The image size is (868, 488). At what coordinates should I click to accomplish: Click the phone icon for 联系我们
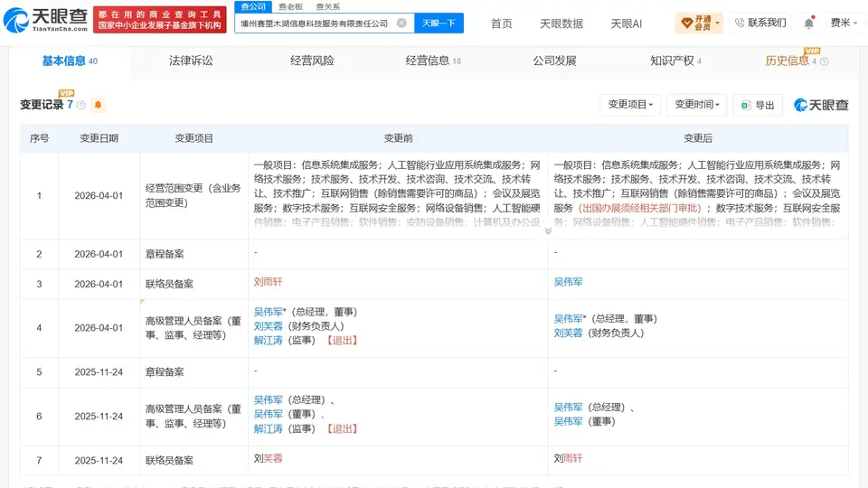[x=739, y=23]
